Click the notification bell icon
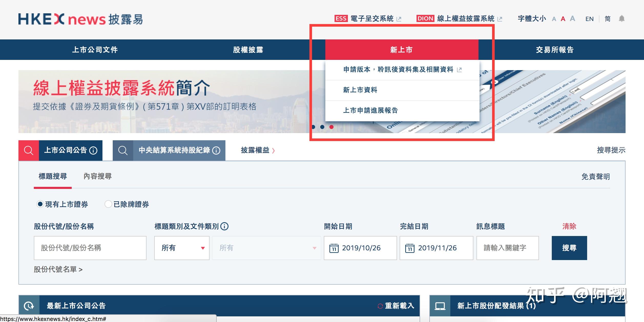 point(622,19)
